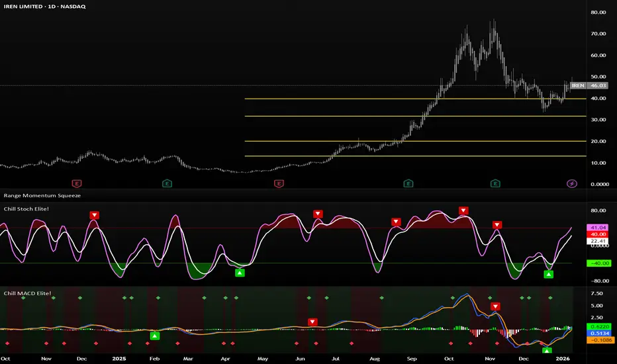Click the 2025 label on the time axis
This screenshot has width=617, height=364.
(x=119, y=359)
